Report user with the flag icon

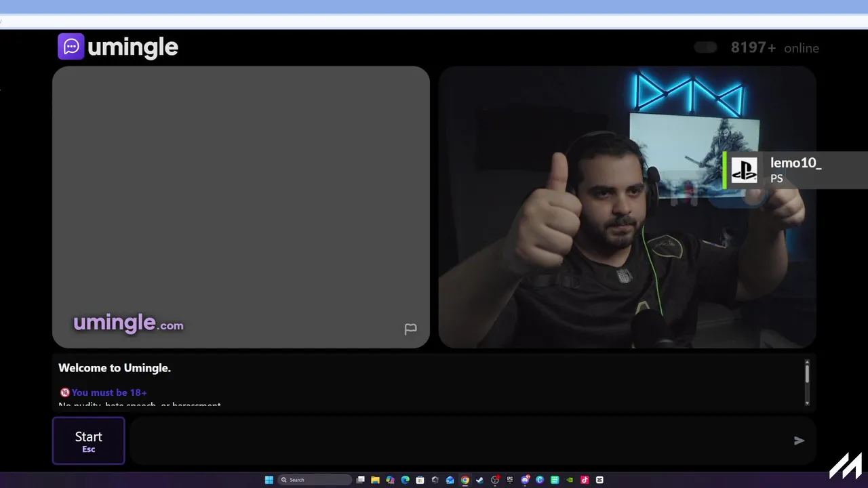411,329
